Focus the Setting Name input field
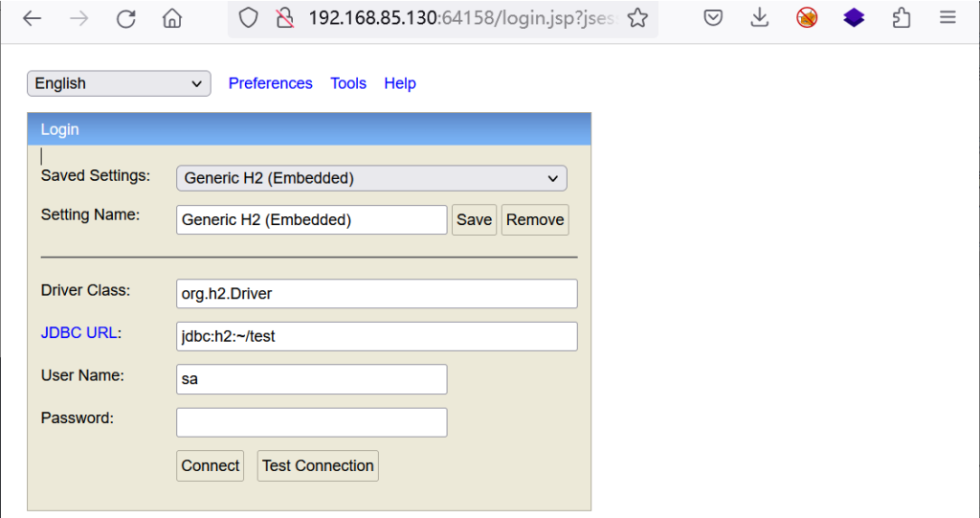Screen dimensions: 980x518 point(312,219)
